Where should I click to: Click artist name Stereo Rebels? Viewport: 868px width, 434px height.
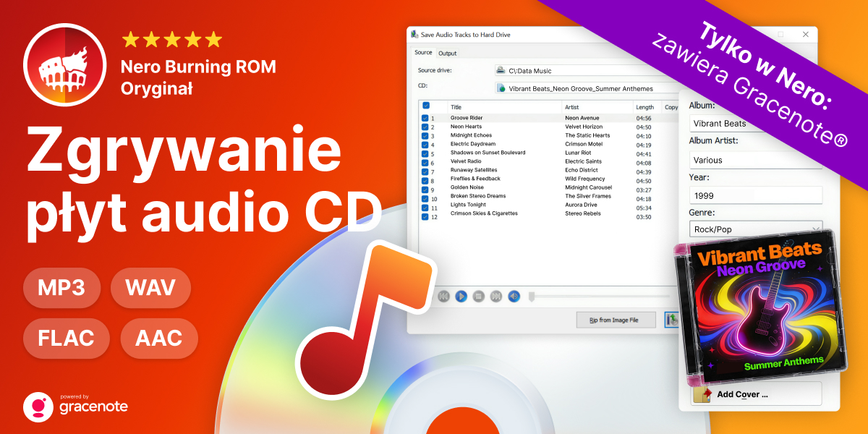pyautogui.click(x=583, y=215)
